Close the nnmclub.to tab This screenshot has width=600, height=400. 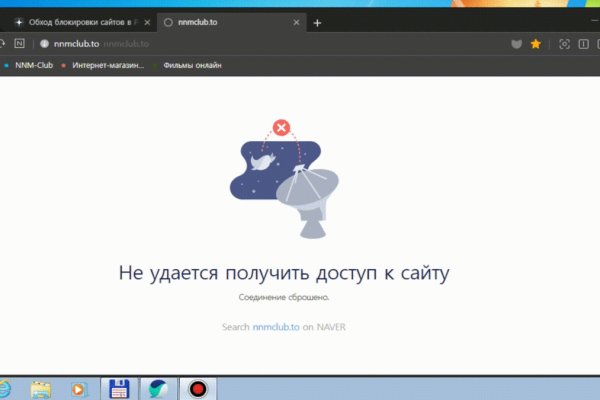[x=296, y=22]
